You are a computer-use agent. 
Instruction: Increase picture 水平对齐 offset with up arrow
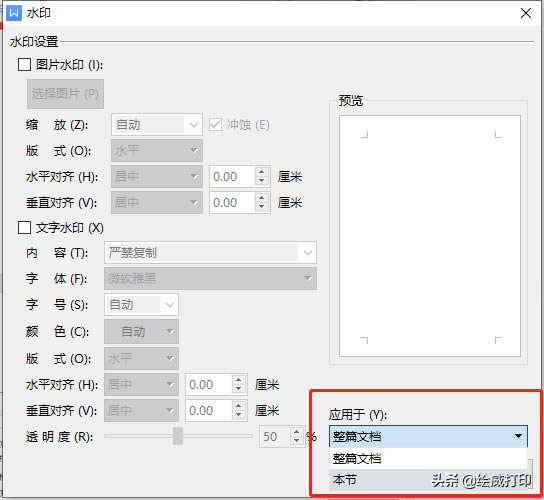coord(262,172)
